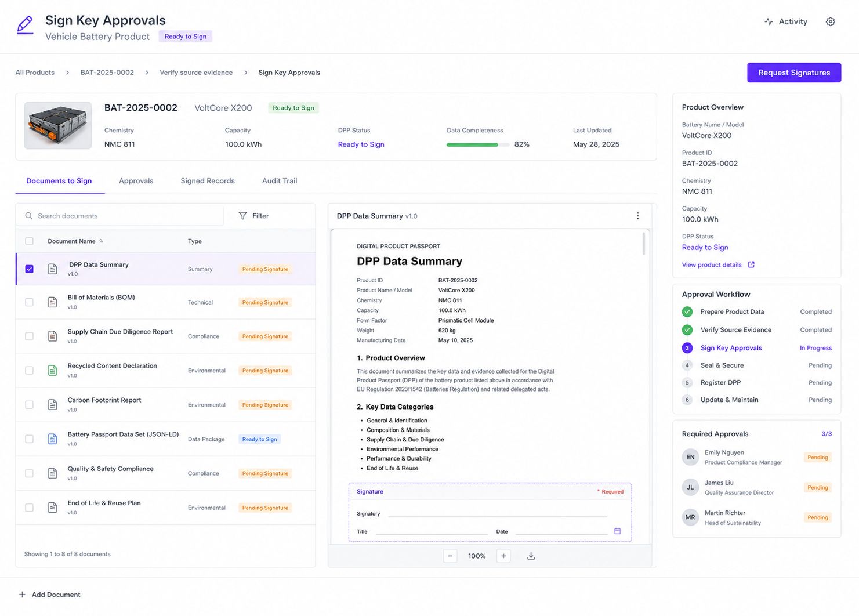Click the pen signing logo icon
This screenshot has width=859, height=616.
(25, 25)
